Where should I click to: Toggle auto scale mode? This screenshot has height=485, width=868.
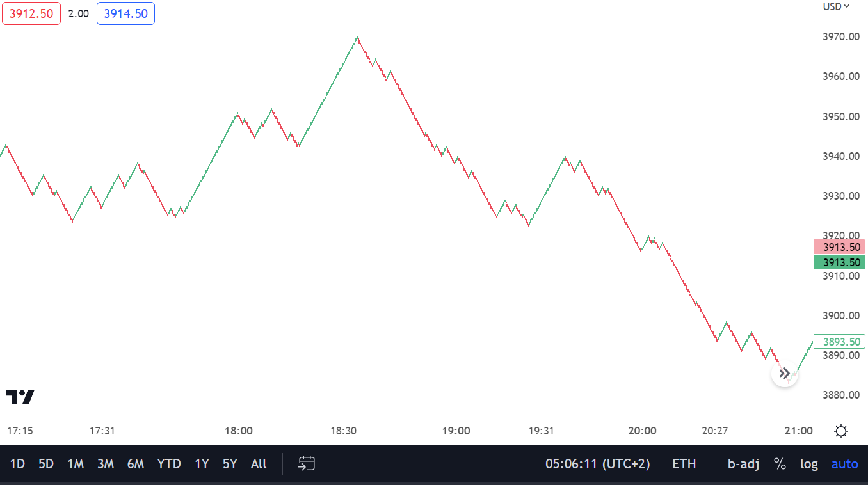[x=844, y=464]
